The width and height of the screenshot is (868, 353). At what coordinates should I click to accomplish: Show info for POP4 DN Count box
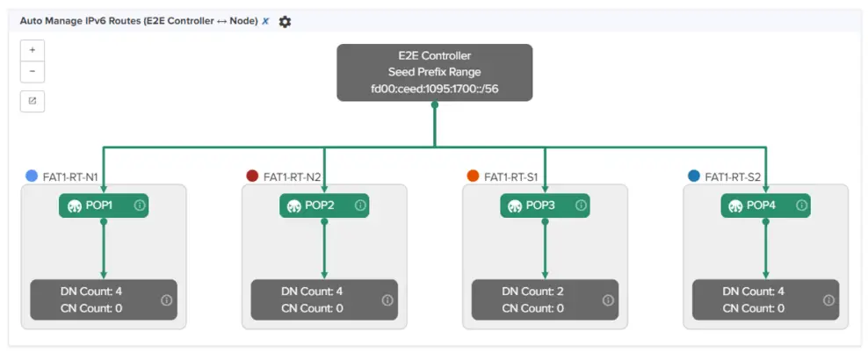828,299
